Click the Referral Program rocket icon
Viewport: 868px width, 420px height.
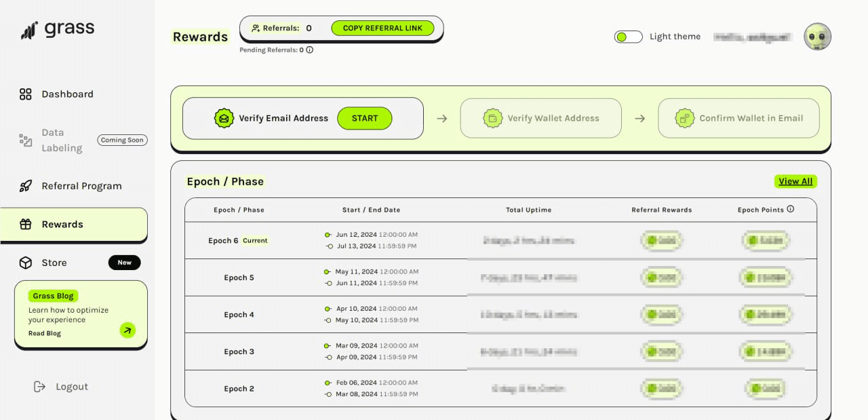click(x=26, y=186)
